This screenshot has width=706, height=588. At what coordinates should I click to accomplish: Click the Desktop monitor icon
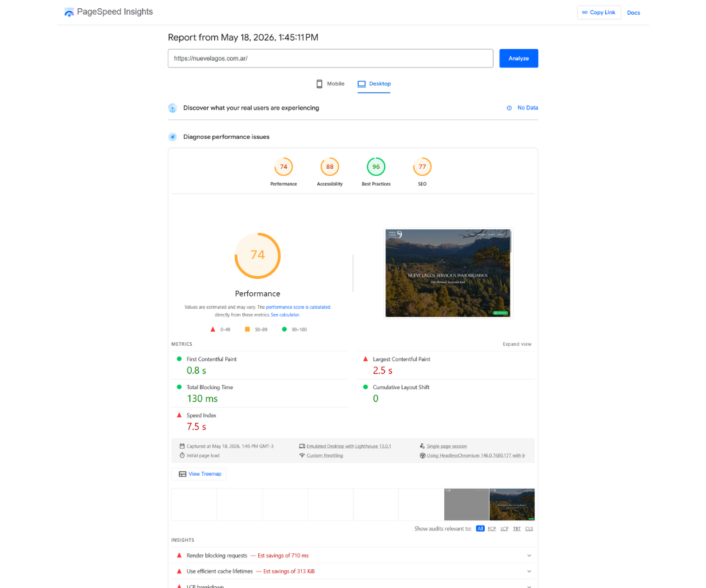click(361, 83)
